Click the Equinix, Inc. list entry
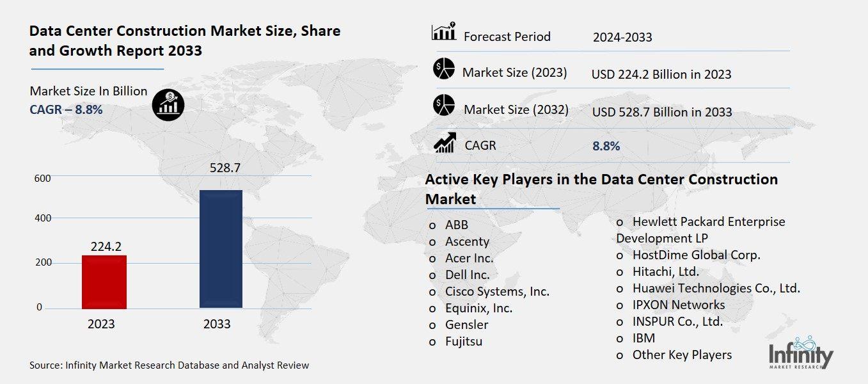The height and width of the screenshot is (384, 868). coord(478,308)
